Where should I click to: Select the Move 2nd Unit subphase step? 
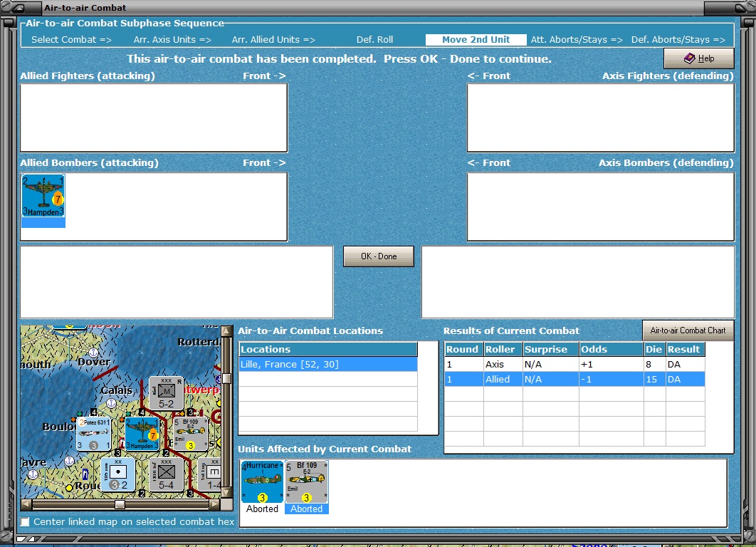[476, 40]
